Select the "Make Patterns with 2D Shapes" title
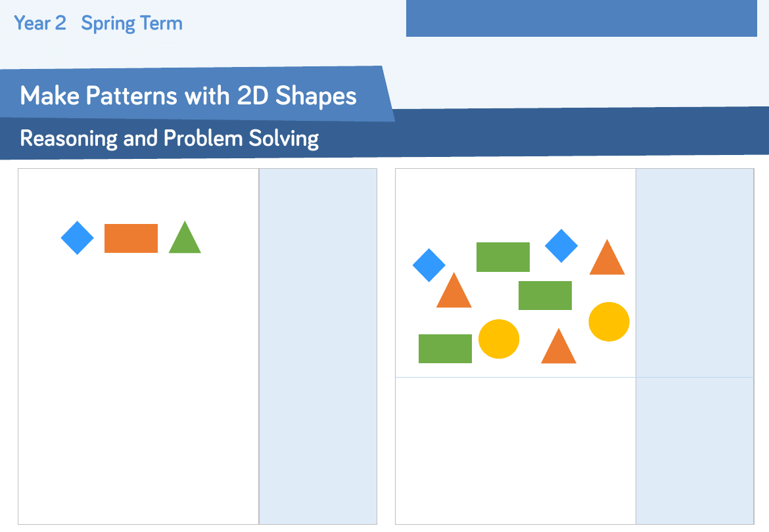Viewport: 769px width, 532px height. coord(189,96)
